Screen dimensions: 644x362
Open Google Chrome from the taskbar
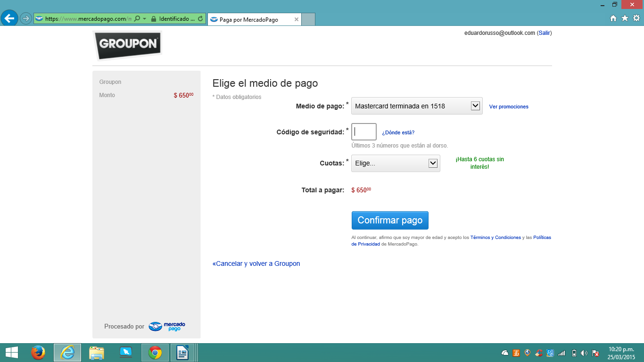[x=155, y=353]
